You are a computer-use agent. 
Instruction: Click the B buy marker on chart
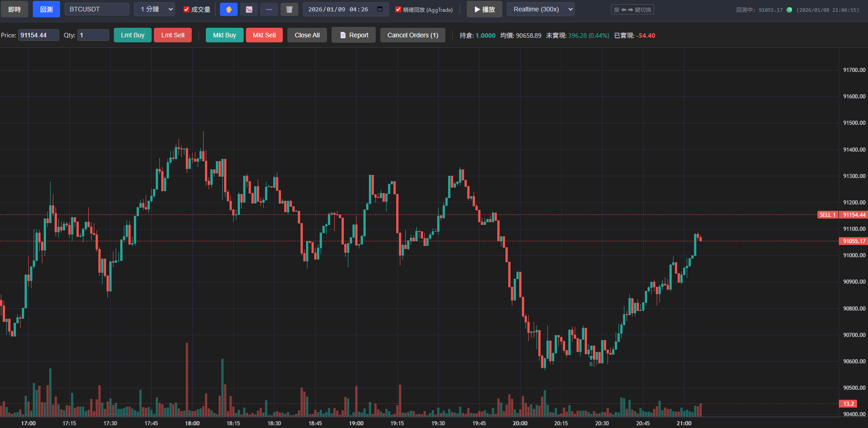tap(591, 364)
